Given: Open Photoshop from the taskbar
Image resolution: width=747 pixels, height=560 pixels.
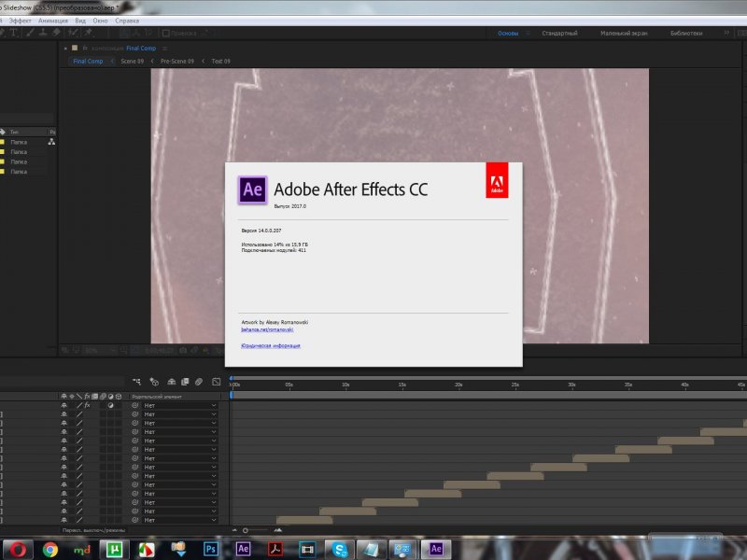Looking at the screenshot, I should [211, 550].
